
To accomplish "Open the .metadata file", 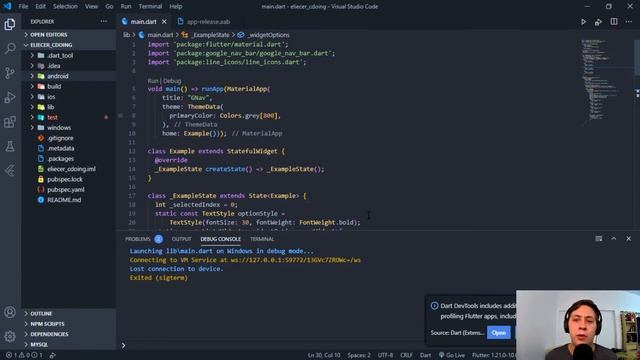I will pyautogui.click(x=69, y=148).
